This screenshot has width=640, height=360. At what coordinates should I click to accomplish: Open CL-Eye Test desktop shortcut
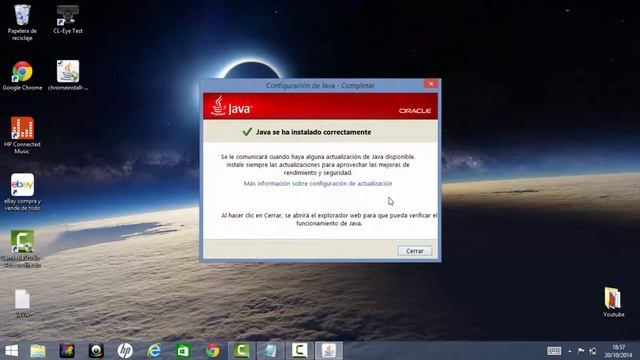coord(68,20)
